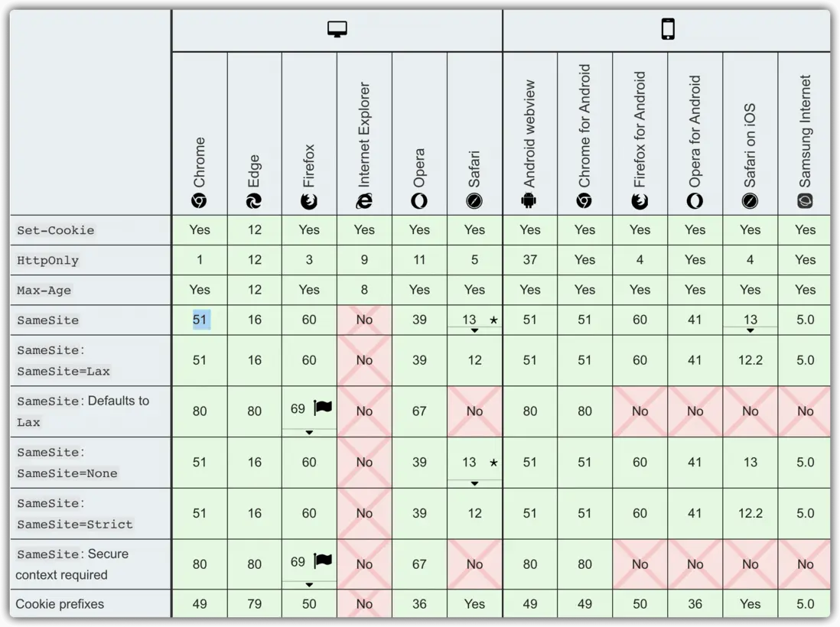Click the Android webview robot icon
Viewport: 840px width, 627px height.
529,201
